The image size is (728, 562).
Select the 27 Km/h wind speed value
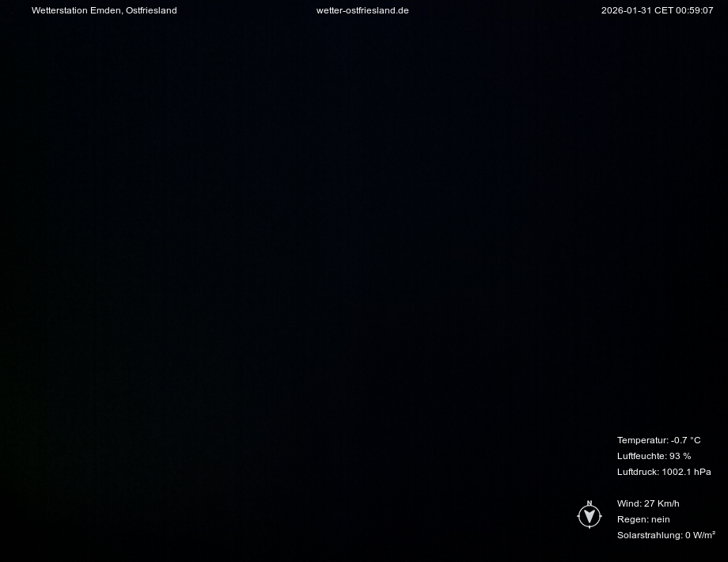(x=662, y=503)
